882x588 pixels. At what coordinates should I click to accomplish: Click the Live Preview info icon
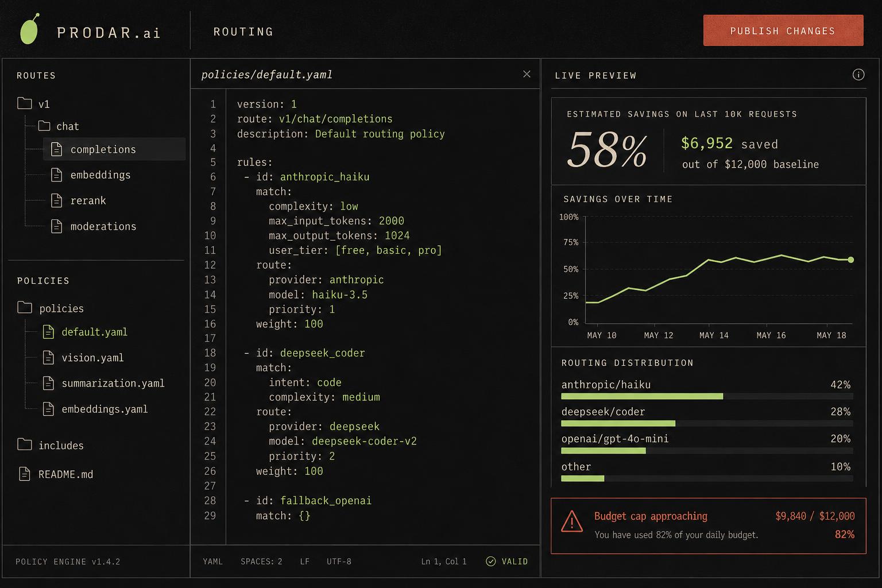pyautogui.click(x=858, y=75)
